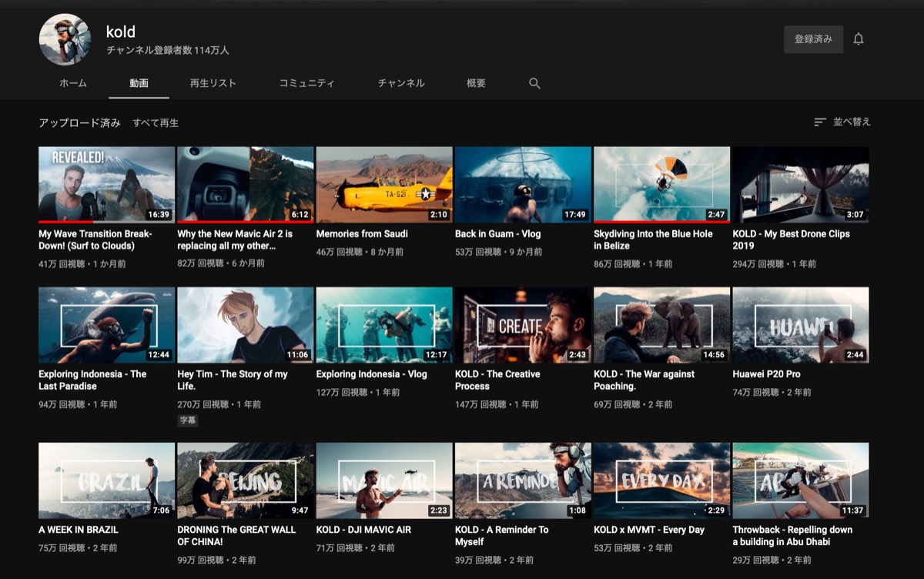Open Skydiving Into the Blue Hole thumbnail
This screenshot has width=924, height=579.
click(x=661, y=185)
